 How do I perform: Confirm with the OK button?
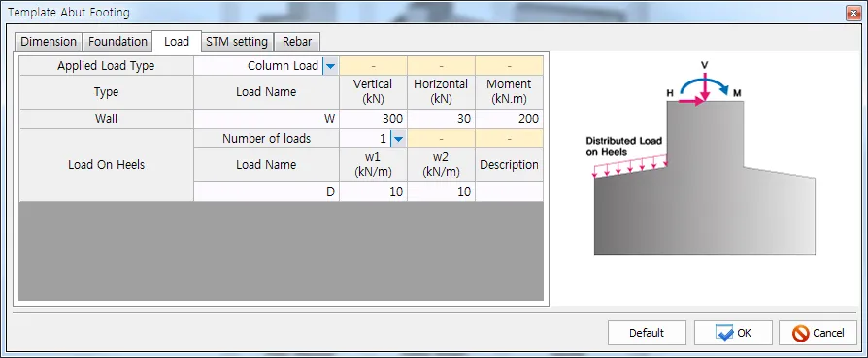[733, 333]
